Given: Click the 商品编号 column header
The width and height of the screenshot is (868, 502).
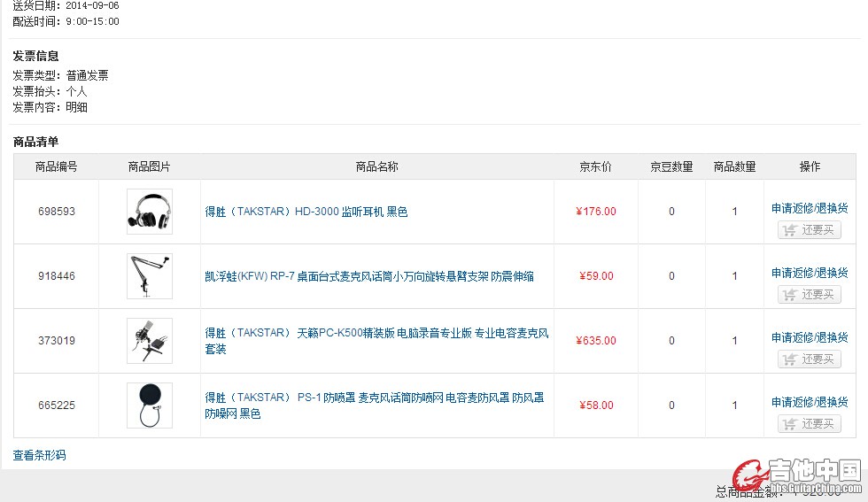Looking at the screenshot, I should click(57, 166).
